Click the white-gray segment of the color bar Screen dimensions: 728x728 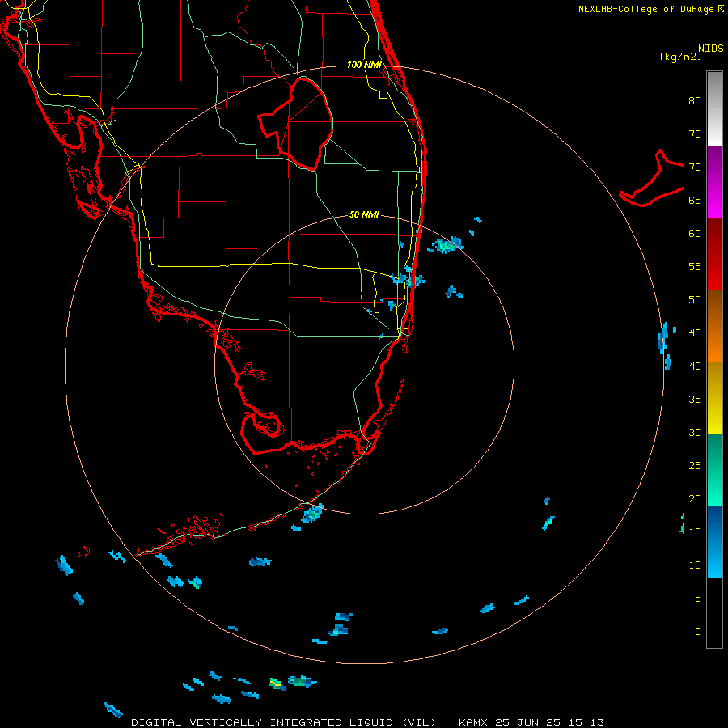[714, 108]
